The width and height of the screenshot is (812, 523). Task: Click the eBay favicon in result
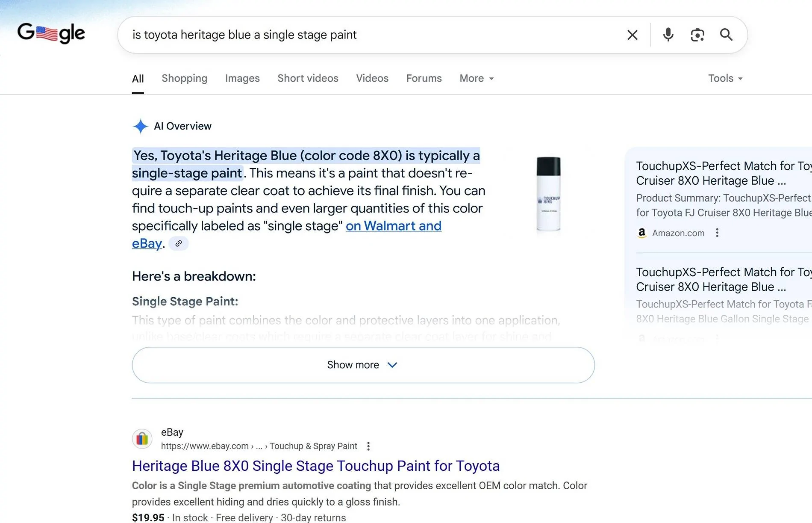coord(142,439)
